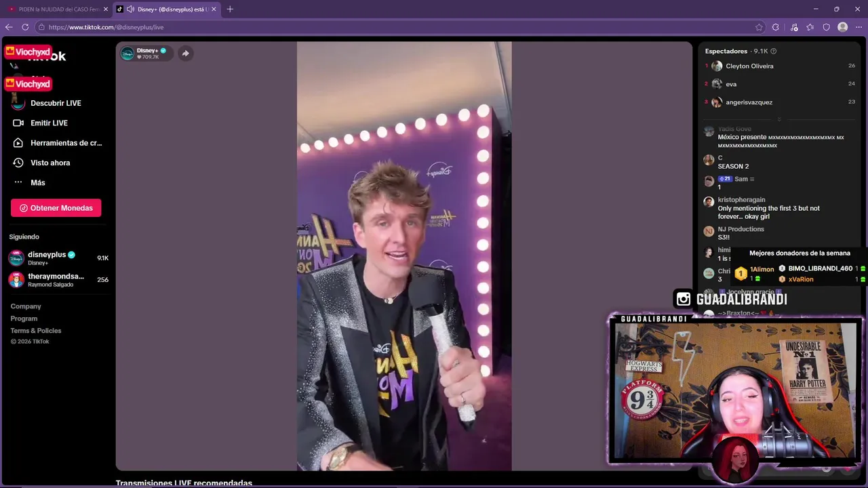Screen dimensions: 868x488
Task: Click the Espectadores info help icon
Action: tap(774, 52)
